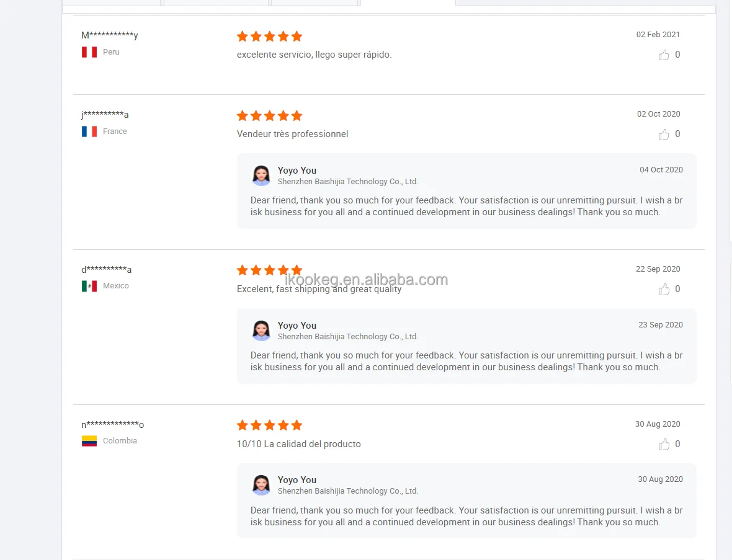
Task: Like the Peru review with thumbs-up icon
Action: click(663, 56)
